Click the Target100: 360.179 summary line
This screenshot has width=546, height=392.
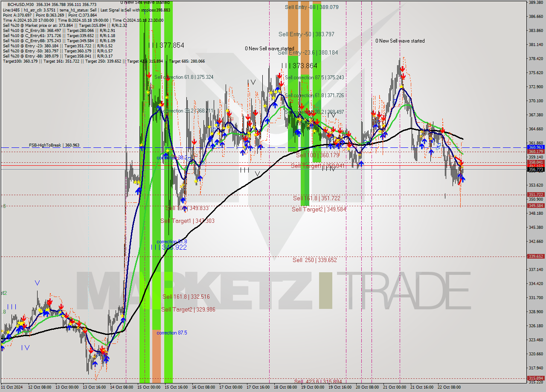coord(104,61)
